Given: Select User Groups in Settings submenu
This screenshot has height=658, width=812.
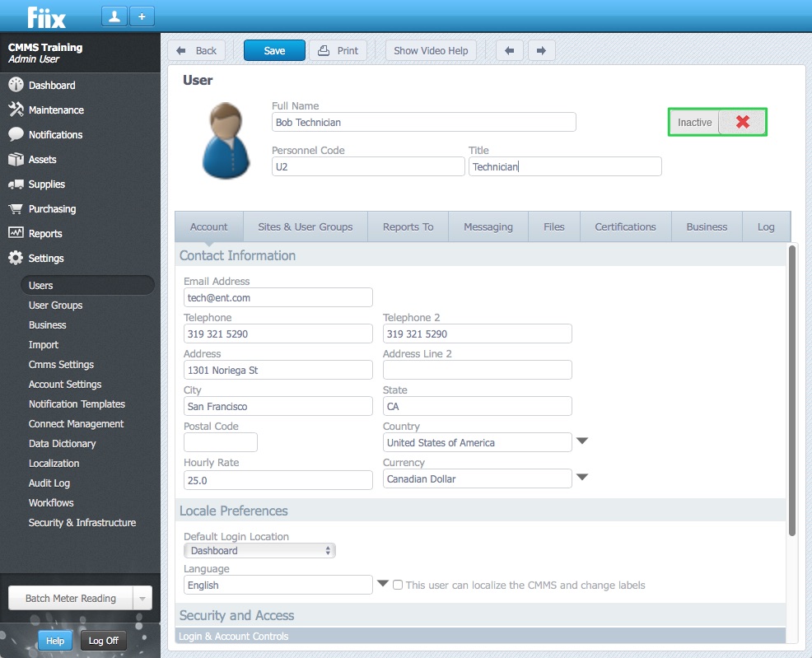Looking at the screenshot, I should click(55, 306).
